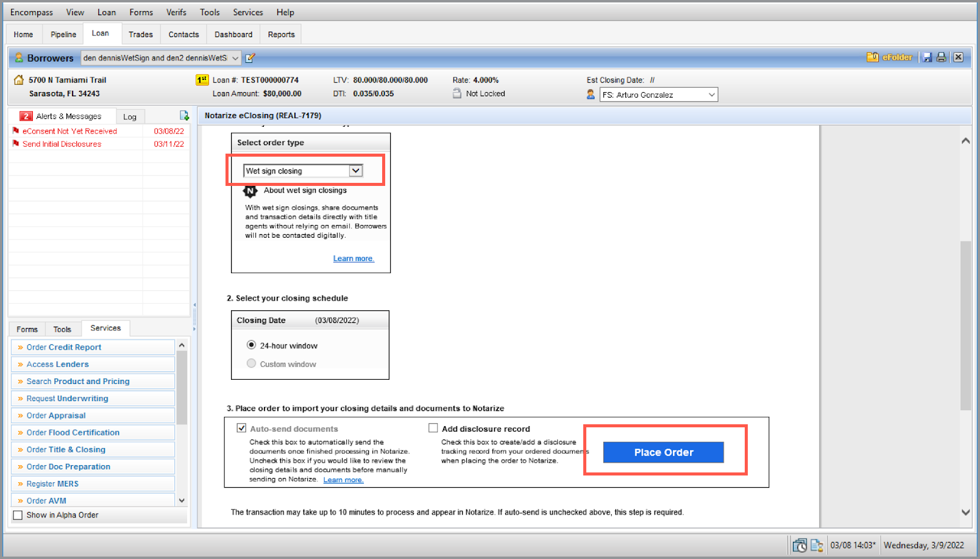980x559 pixels.
Task: Click Access Lenders service
Action: pos(93,364)
